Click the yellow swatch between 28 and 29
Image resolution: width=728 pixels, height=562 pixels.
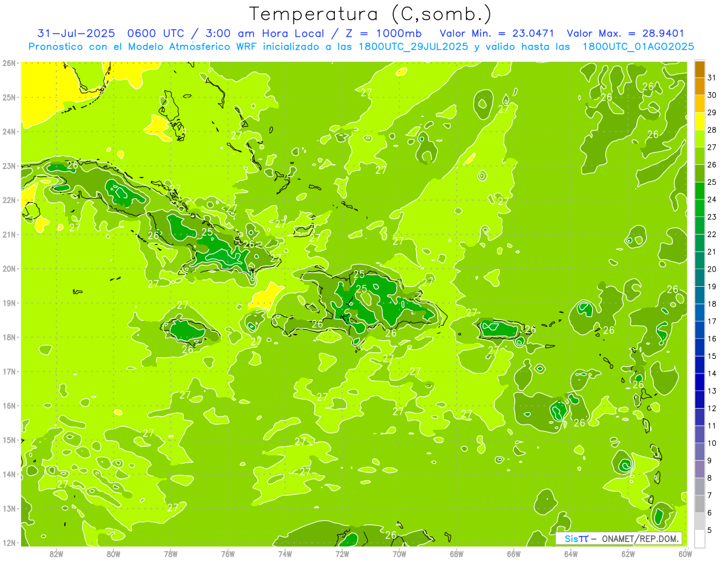click(x=699, y=121)
